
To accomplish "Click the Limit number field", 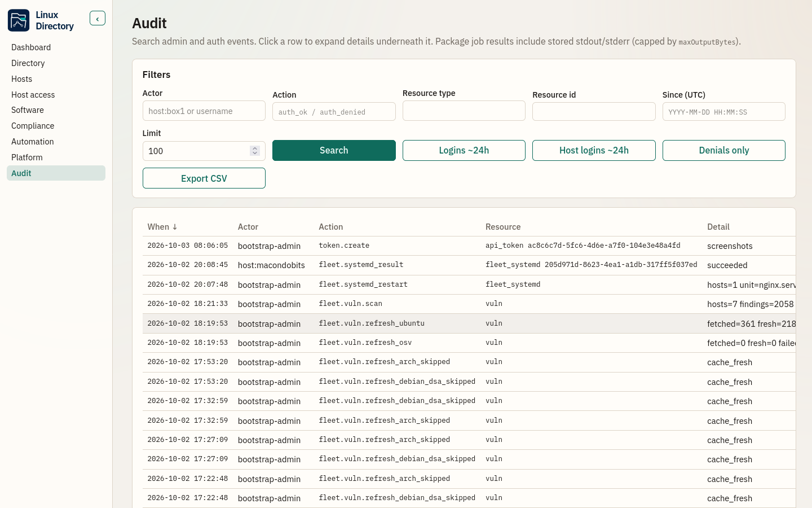I will (204, 151).
